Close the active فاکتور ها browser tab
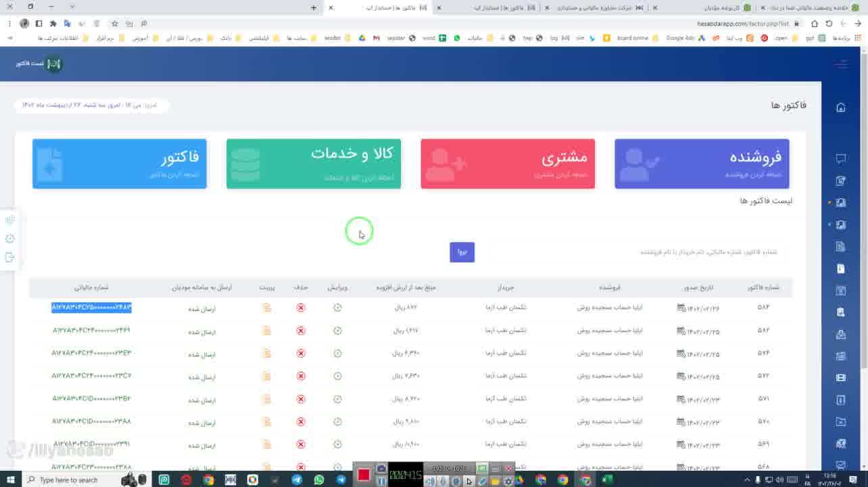The image size is (868, 487). click(x=331, y=7)
